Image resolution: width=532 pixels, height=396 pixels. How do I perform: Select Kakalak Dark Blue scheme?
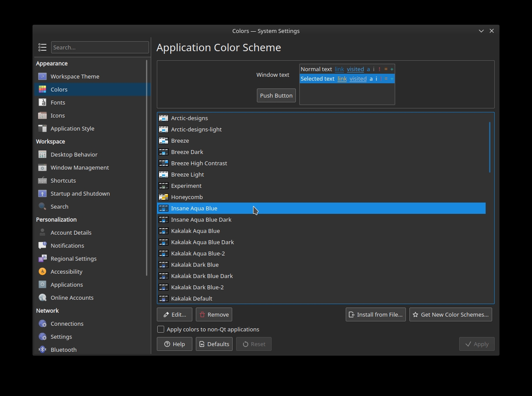321,265
